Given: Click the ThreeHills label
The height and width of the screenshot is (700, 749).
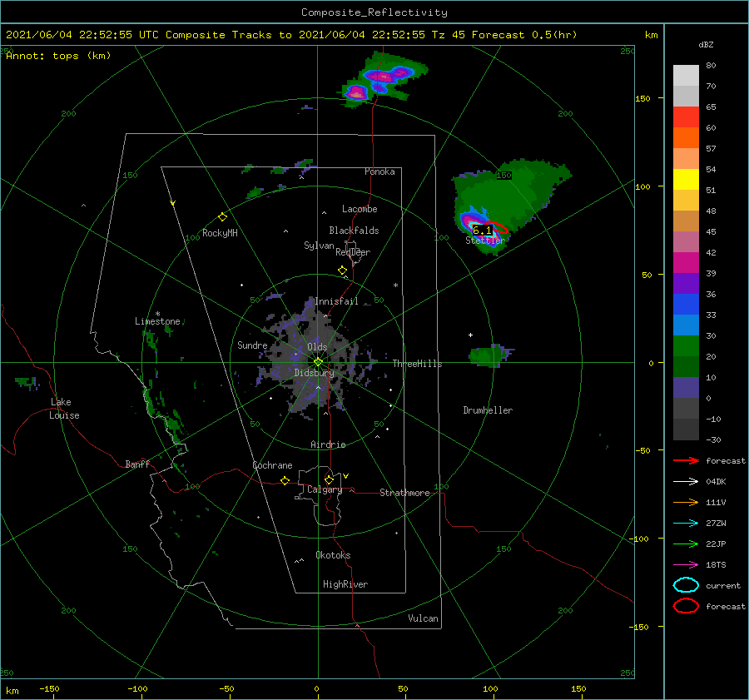Looking at the screenshot, I should 417,364.
